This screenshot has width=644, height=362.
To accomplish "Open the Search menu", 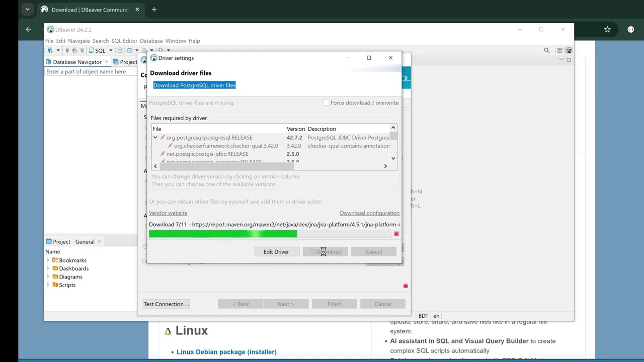I will coord(101,41).
